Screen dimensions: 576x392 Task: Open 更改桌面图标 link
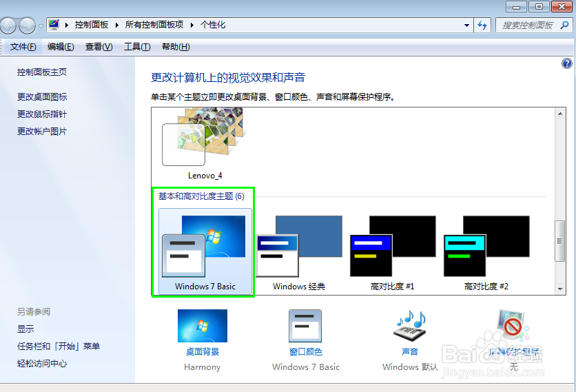click(42, 96)
